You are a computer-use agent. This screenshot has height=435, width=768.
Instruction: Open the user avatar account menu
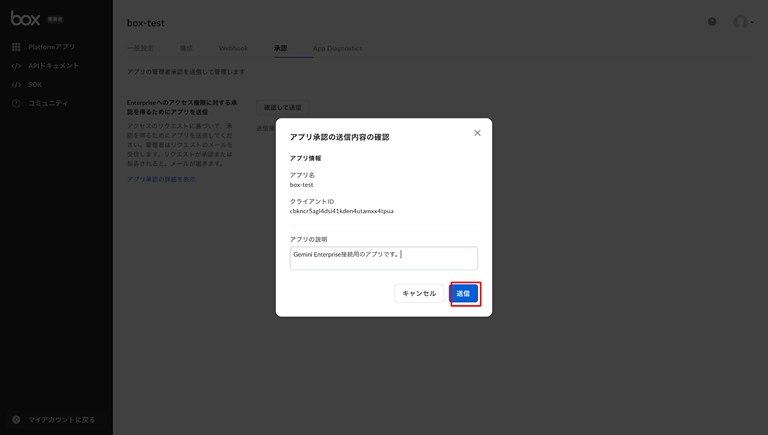[743, 22]
